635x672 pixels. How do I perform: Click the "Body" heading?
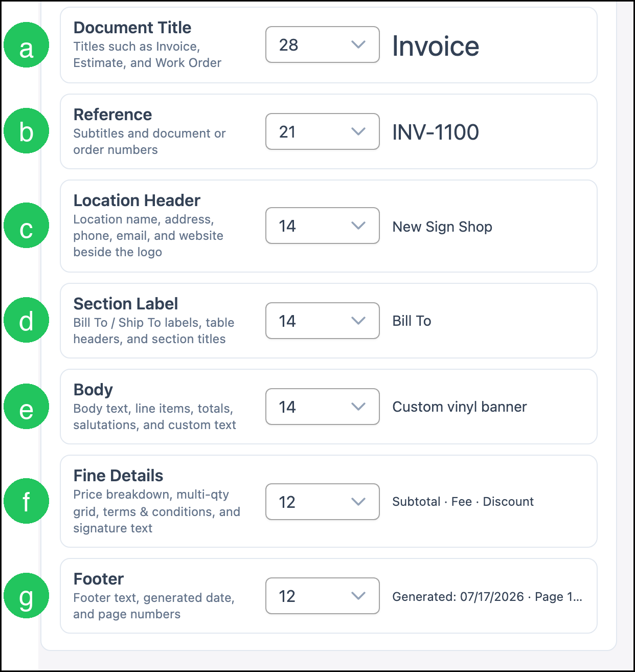[93, 390]
